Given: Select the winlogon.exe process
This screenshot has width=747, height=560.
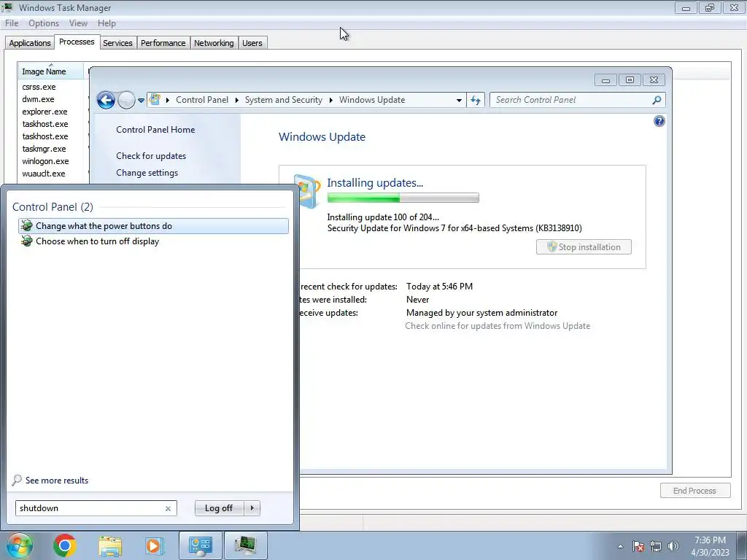Looking at the screenshot, I should tap(45, 161).
